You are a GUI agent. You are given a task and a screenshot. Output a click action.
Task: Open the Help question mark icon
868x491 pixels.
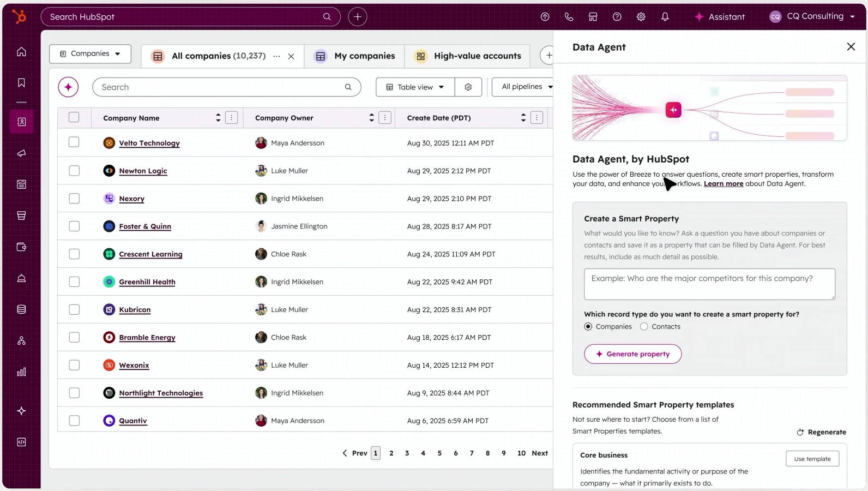tap(617, 17)
